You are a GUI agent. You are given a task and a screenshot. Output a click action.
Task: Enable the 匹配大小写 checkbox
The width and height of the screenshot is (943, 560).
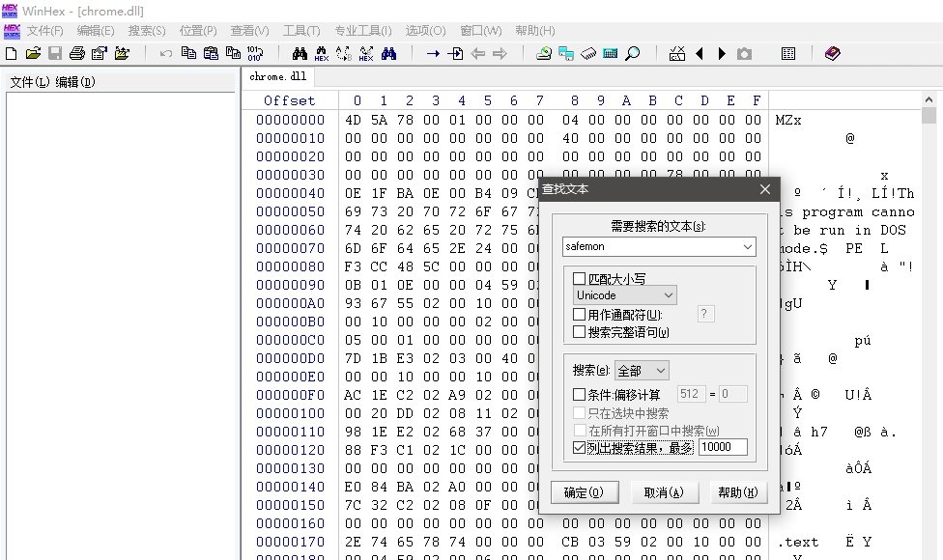580,279
